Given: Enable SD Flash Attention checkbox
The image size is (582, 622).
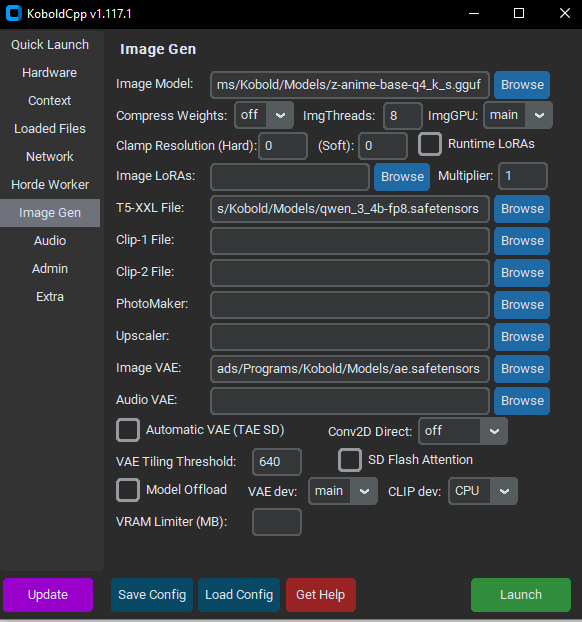Looking at the screenshot, I should click(350, 460).
